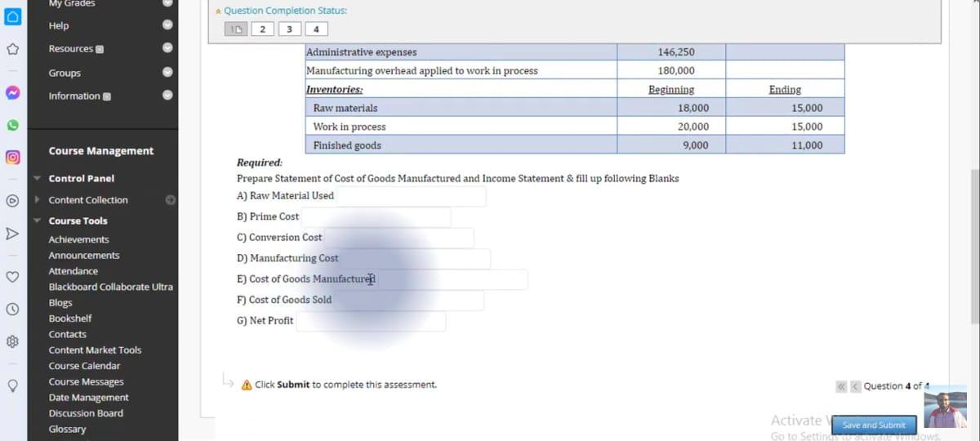Open Course Calendar tool

coord(84,366)
